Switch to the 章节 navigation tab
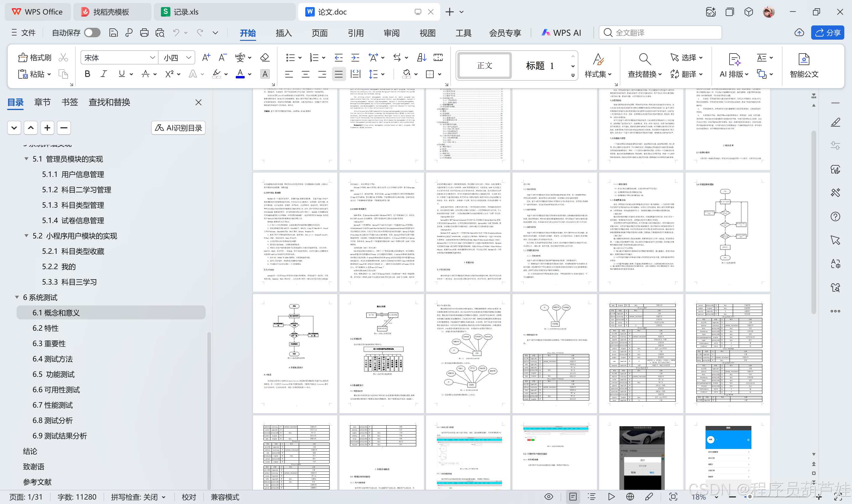This screenshot has height=504, width=852. pos(42,102)
